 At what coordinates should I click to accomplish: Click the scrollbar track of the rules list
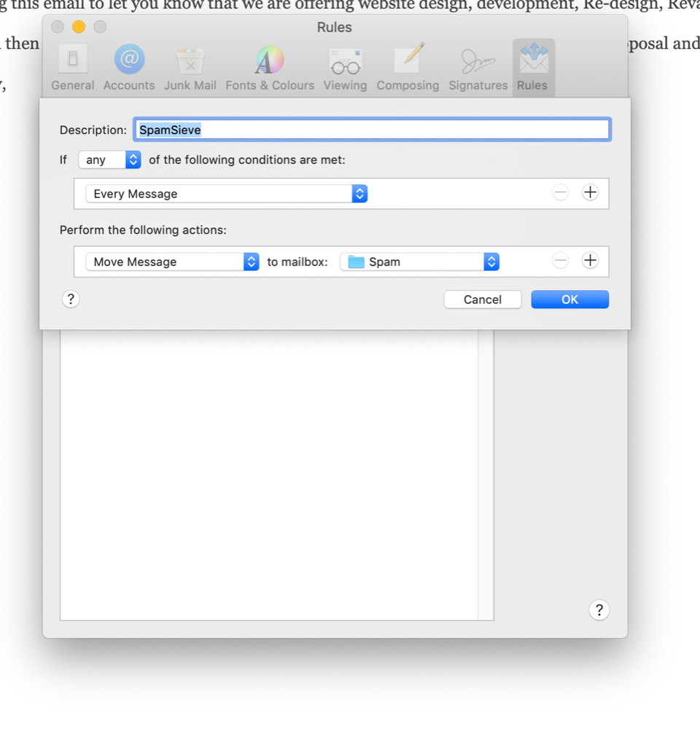click(486, 474)
